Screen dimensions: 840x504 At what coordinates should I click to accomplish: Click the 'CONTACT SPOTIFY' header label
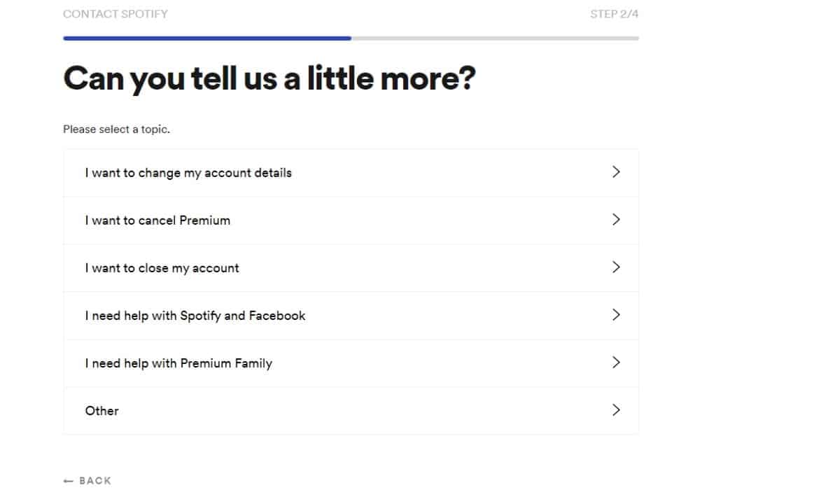point(115,14)
